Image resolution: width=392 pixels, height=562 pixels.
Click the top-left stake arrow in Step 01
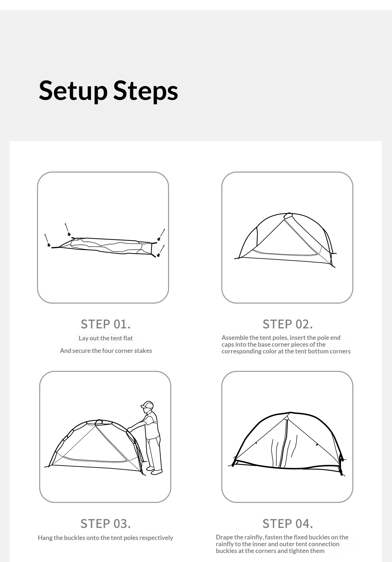point(68,229)
